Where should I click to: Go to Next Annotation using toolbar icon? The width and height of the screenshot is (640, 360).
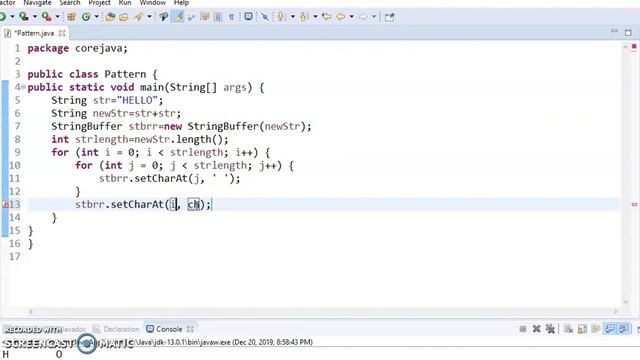280,17
